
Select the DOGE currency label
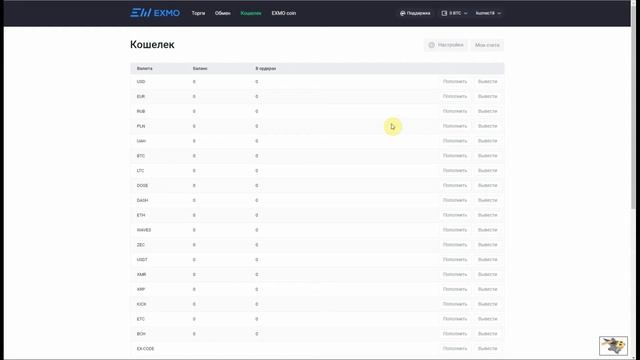(142, 185)
